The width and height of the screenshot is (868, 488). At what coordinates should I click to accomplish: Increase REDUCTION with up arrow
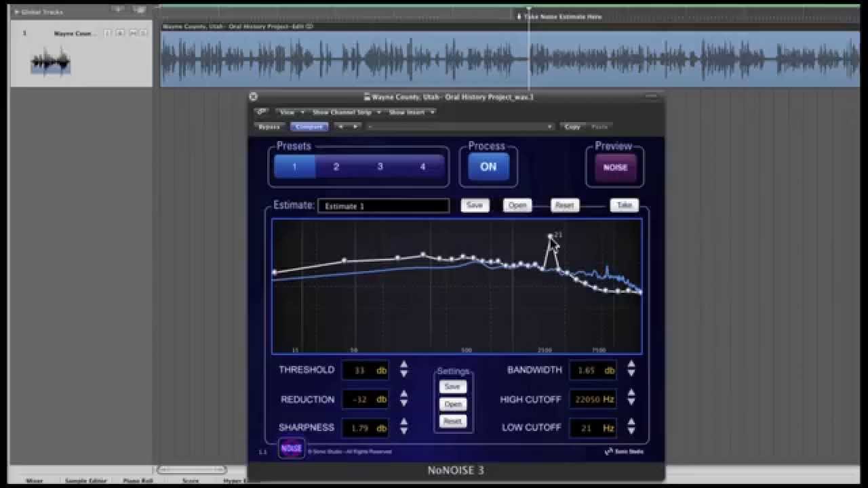click(404, 394)
